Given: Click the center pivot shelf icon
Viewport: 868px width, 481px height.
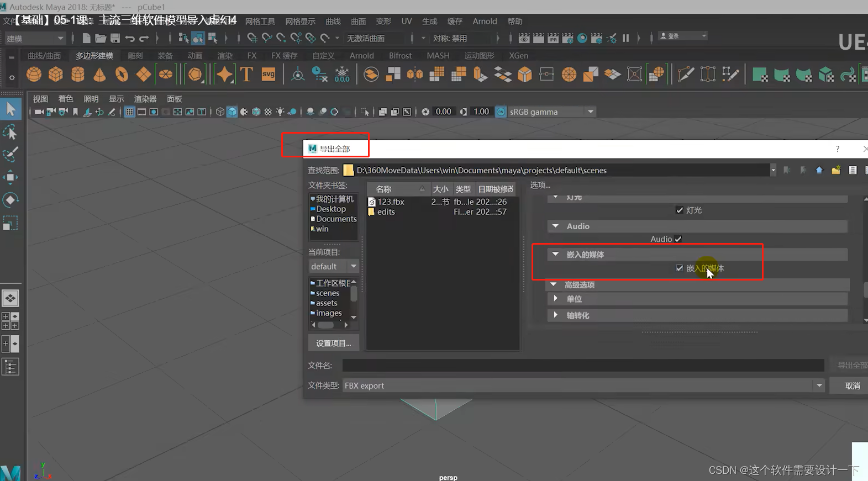Looking at the screenshot, I should 298,74.
